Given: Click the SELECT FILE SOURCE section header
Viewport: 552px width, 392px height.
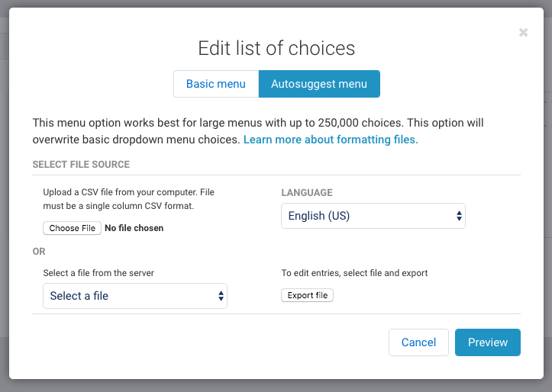Looking at the screenshot, I should pyautogui.click(x=81, y=164).
